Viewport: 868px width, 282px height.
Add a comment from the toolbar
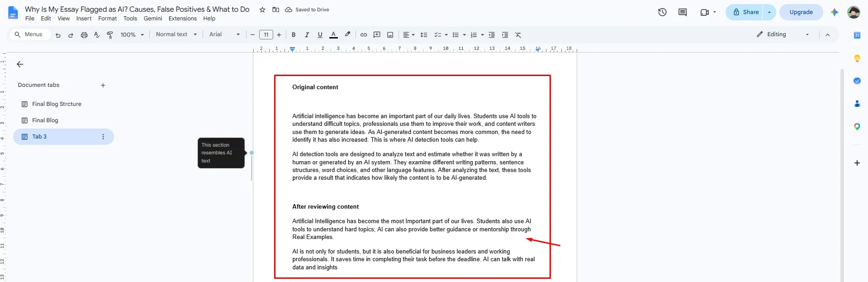click(x=377, y=35)
